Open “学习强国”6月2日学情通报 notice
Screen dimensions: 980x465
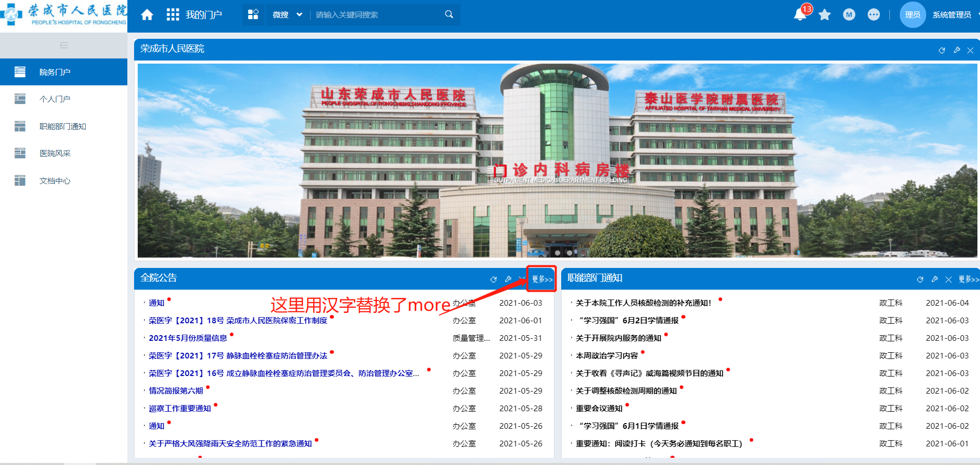click(627, 321)
